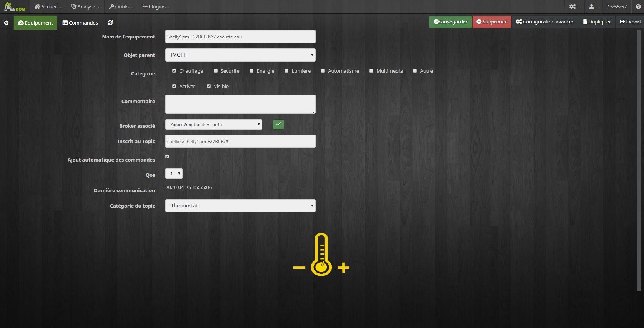
Task: Go back using the left arrow icon
Action: click(x=6, y=23)
